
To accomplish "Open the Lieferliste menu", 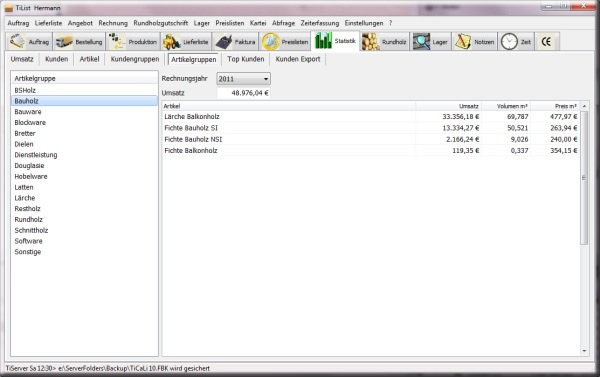I will [x=48, y=23].
